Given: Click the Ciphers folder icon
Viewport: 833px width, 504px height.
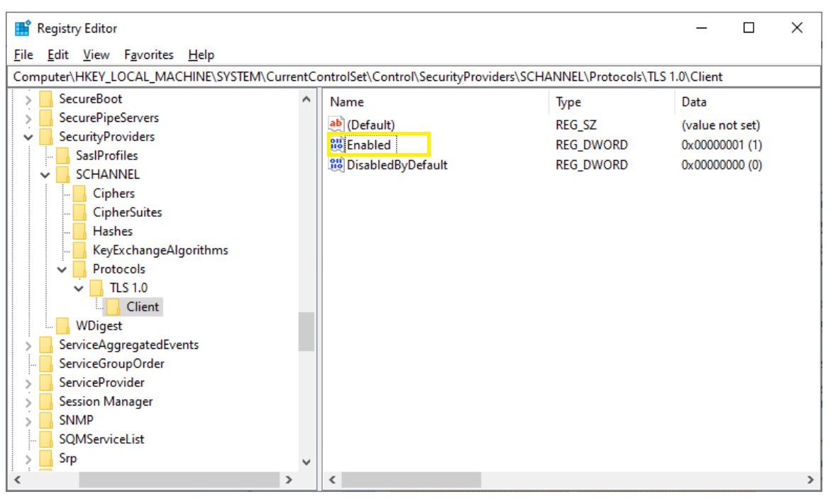Looking at the screenshot, I should pos(80,193).
